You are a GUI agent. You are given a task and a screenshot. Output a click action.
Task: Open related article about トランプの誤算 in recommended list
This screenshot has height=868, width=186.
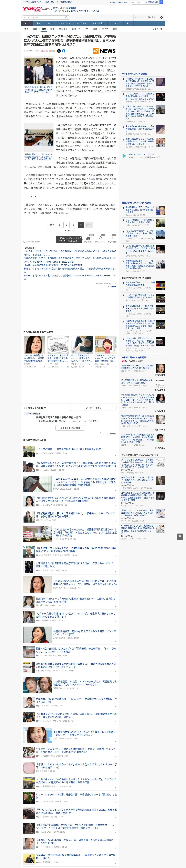pyautogui.click(x=68, y=449)
